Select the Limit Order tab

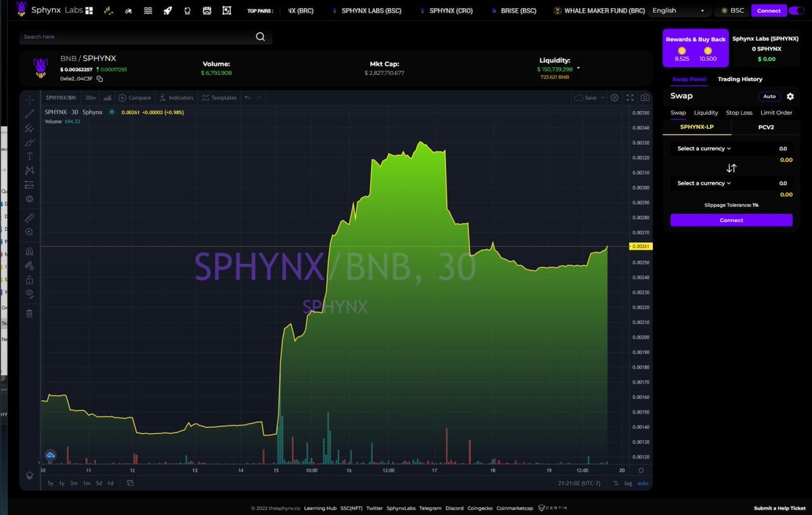coord(776,113)
